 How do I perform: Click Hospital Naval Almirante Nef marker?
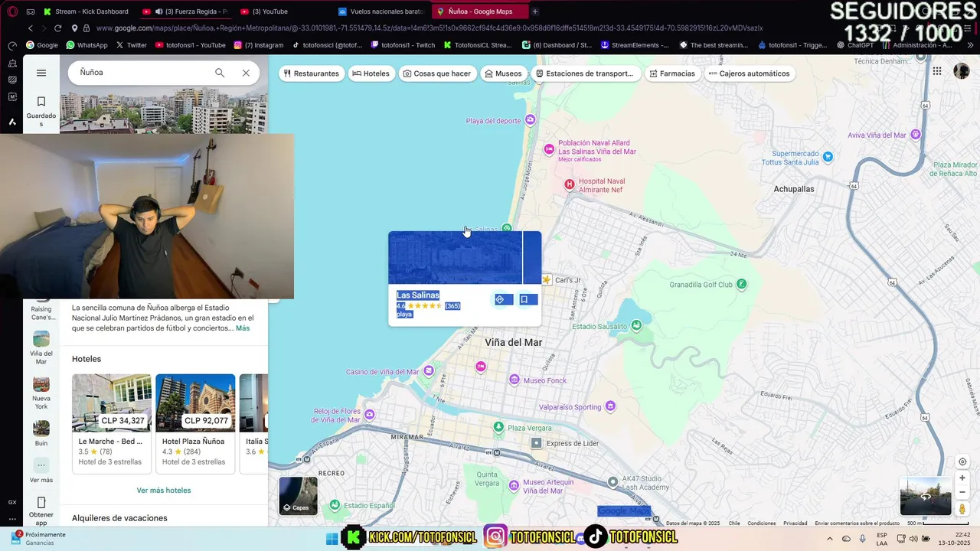point(569,184)
